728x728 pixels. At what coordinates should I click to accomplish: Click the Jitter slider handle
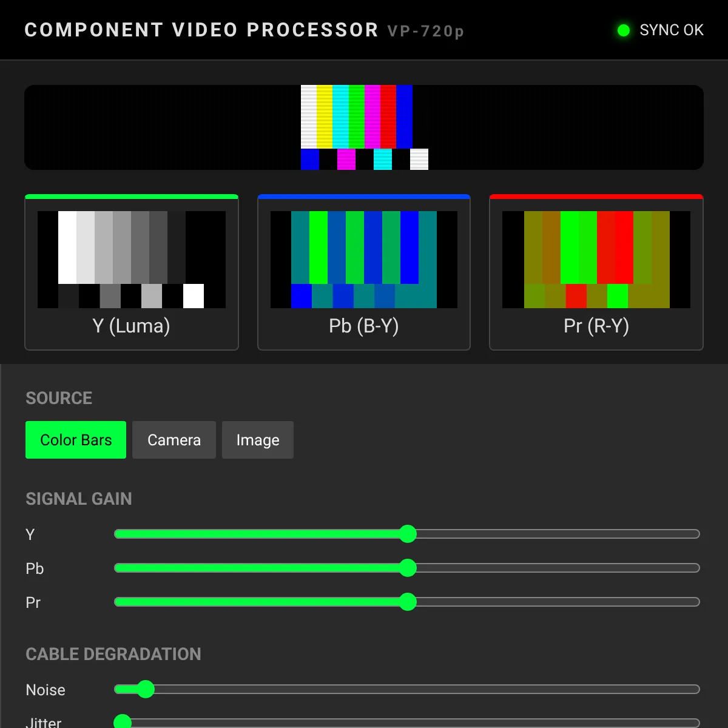[x=123, y=723]
